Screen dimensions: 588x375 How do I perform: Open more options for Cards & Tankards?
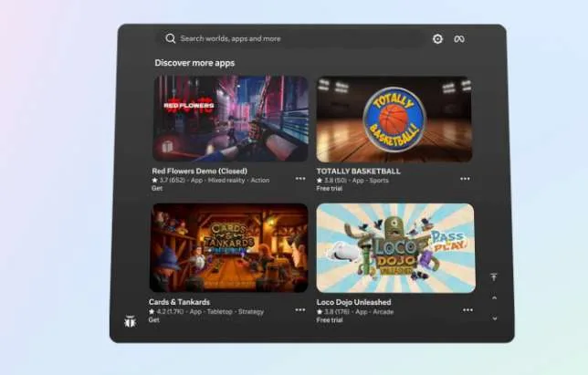pyautogui.click(x=300, y=310)
